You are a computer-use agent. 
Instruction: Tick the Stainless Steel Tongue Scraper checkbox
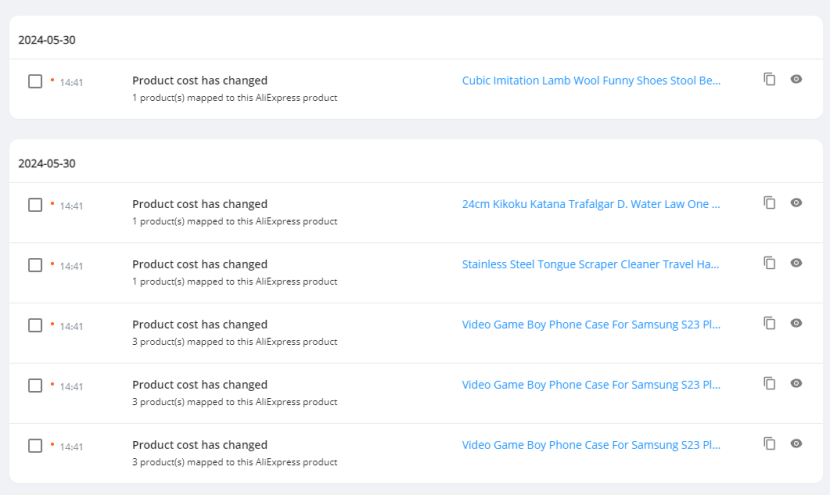click(35, 265)
